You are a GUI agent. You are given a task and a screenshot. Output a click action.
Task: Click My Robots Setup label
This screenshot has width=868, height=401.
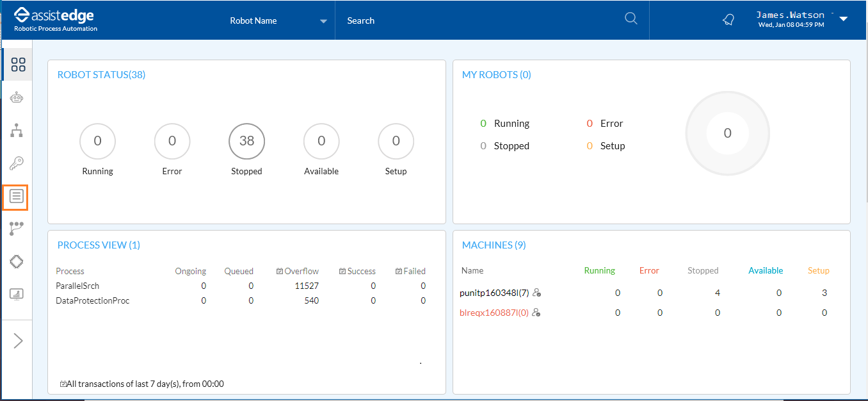pyautogui.click(x=613, y=146)
